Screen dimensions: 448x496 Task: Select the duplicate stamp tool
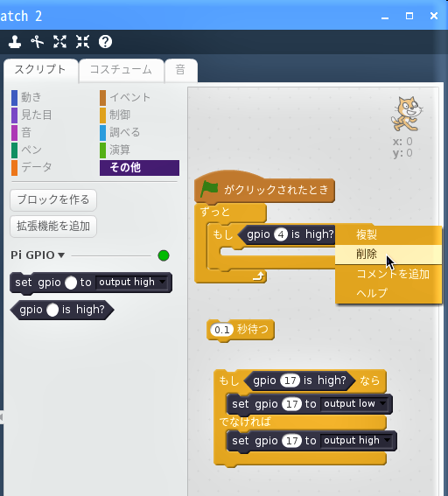[x=15, y=42]
